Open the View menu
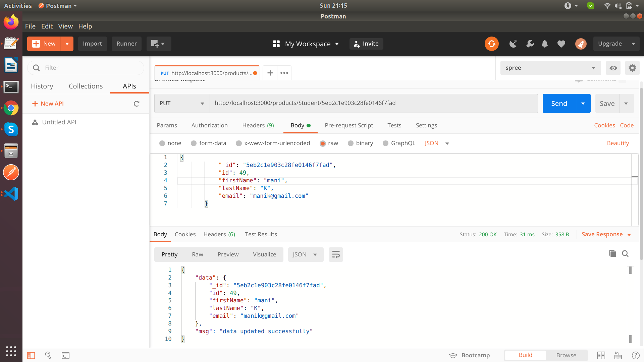The image size is (644, 362). coord(65,26)
